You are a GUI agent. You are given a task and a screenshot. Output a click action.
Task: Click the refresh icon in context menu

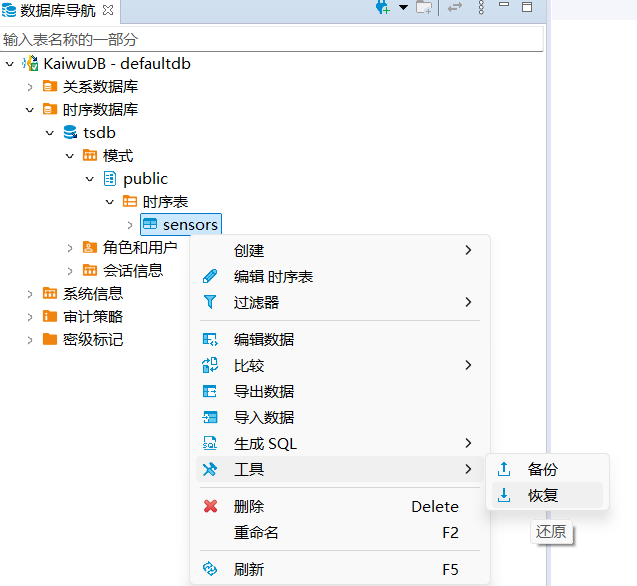(x=210, y=569)
